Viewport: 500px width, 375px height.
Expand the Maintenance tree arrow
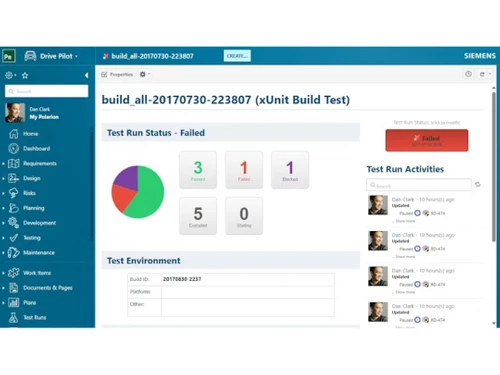point(3,253)
